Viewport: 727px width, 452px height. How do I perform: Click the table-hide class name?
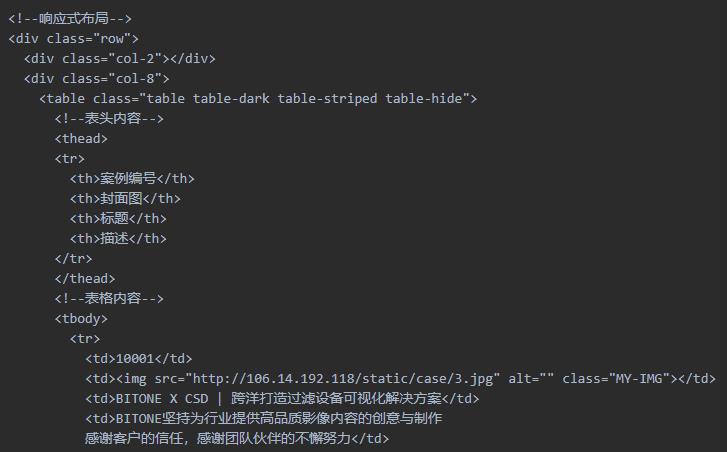[x=424, y=98]
